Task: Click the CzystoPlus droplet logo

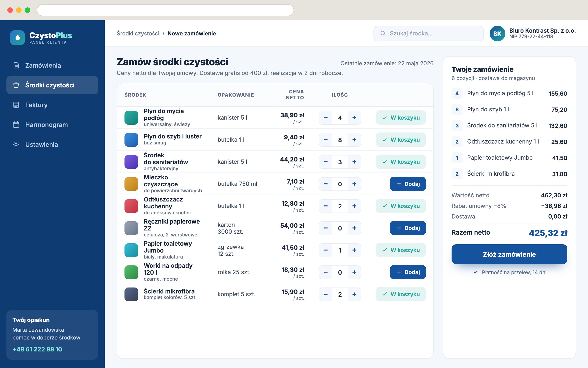Action: 17,38
